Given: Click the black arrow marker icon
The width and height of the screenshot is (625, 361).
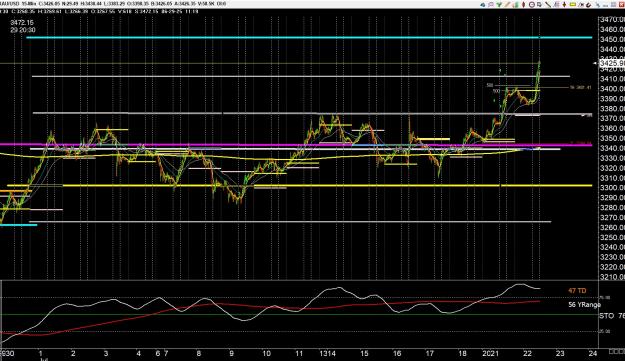Looking at the screenshot, I should point(581,5).
